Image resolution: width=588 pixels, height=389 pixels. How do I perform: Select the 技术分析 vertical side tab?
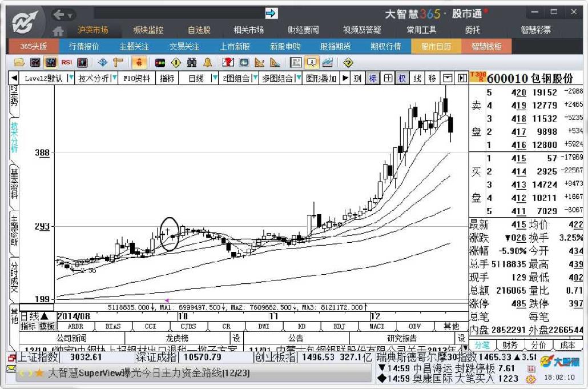pos(14,137)
